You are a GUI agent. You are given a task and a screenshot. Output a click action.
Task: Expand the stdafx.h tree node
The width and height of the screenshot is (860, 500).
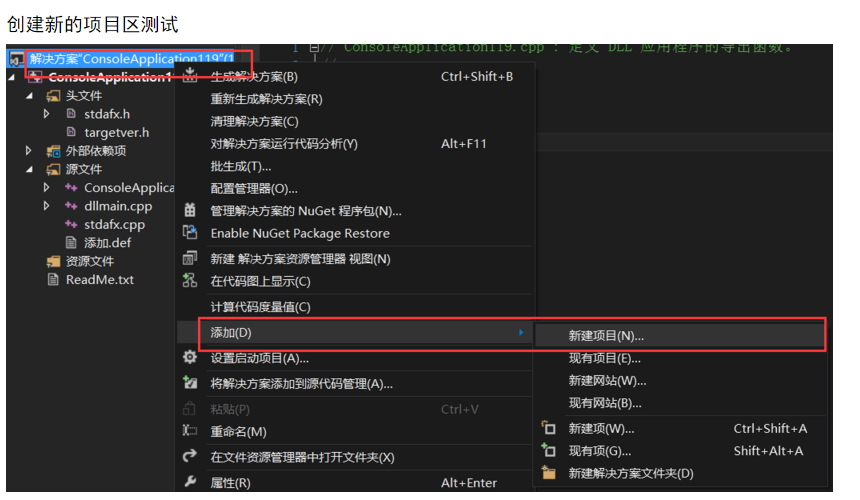(47, 114)
